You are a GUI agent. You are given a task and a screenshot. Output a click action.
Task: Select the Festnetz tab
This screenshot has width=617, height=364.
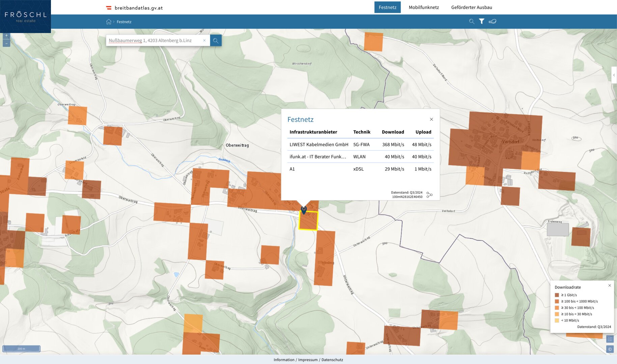point(387,7)
